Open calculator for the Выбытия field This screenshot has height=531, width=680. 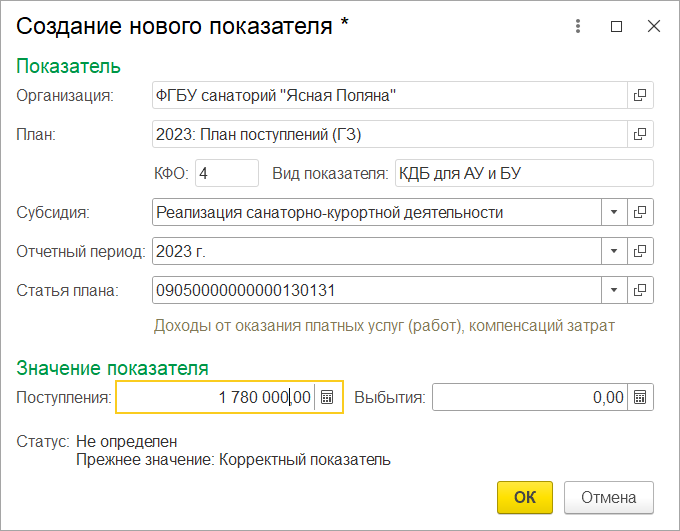pyautogui.click(x=640, y=397)
